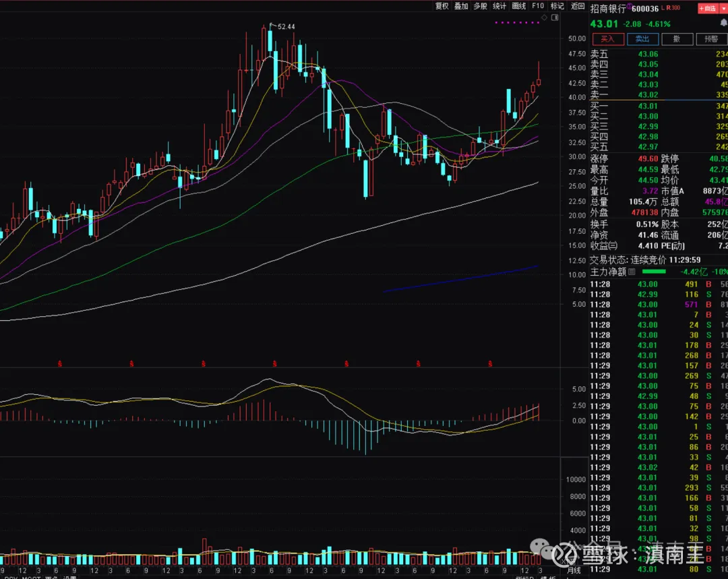Click the 收益(三) value 4.410

(648, 245)
